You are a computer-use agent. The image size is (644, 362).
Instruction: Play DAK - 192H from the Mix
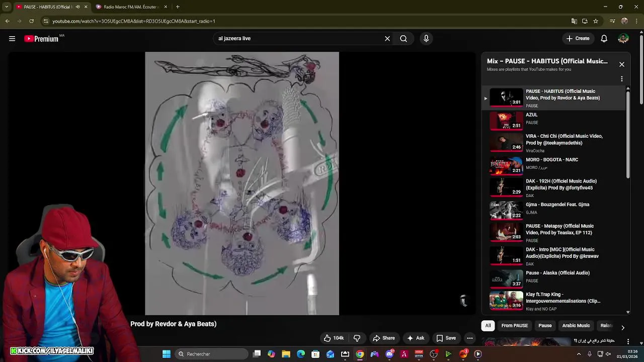click(x=553, y=188)
